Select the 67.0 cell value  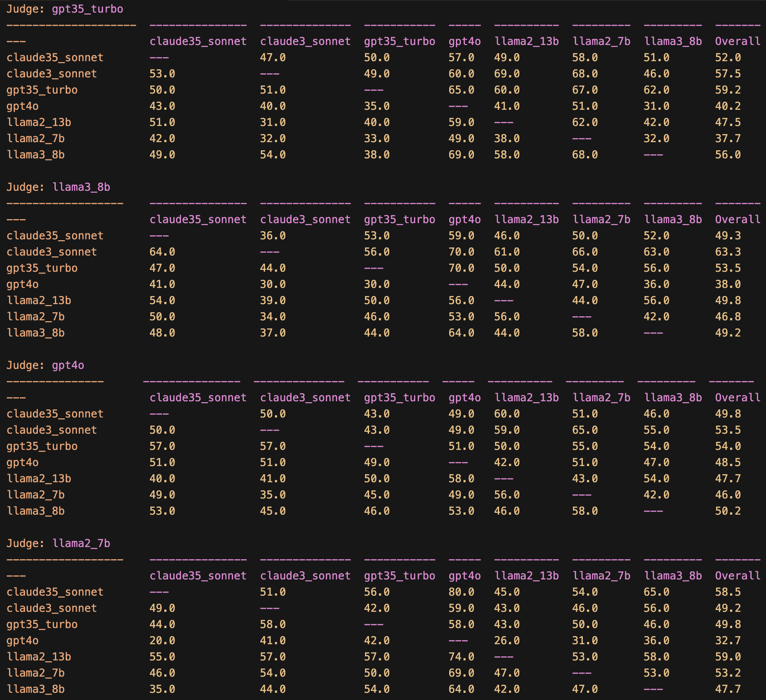tap(585, 90)
